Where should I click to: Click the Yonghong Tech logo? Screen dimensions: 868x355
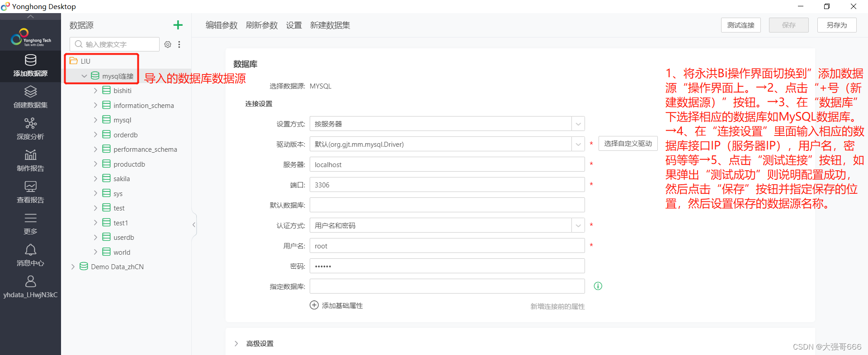click(30, 37)
